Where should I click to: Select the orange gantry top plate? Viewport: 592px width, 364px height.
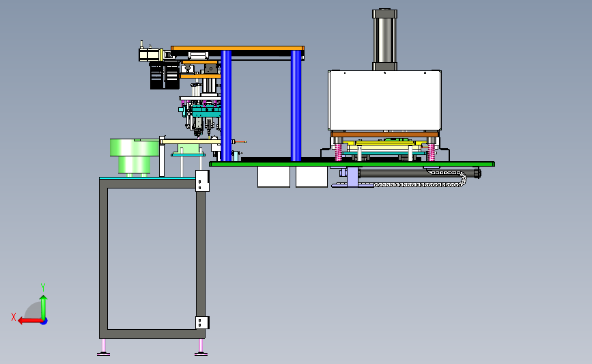(x=237, y=48)
